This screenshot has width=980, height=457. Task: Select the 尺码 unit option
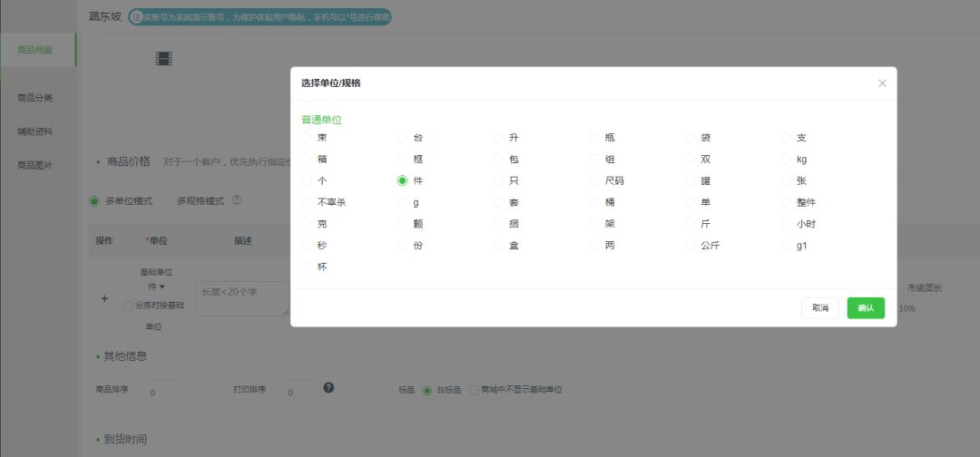(x=594, y=181)
